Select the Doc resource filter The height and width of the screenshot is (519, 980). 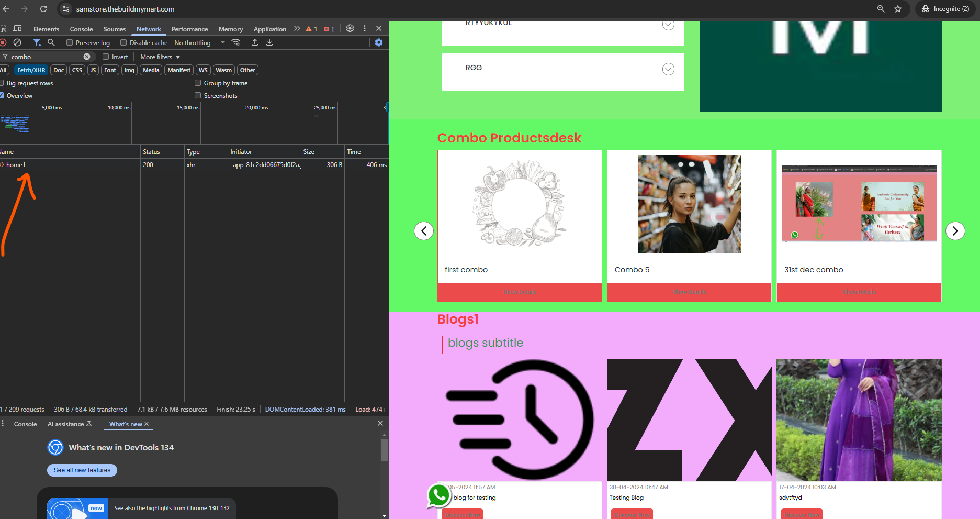click(59, 70)
